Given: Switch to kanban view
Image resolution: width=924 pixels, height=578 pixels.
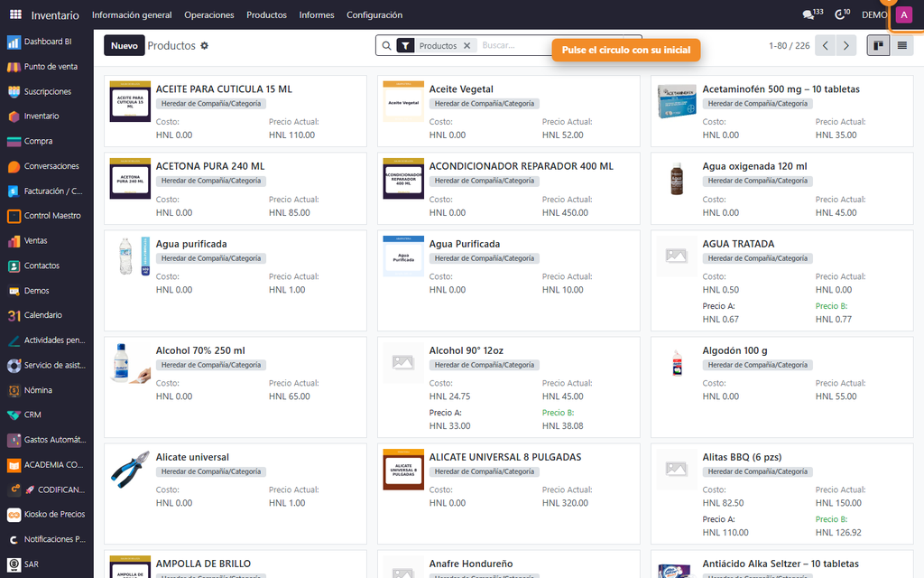Looking at the screenshot, I should coord(878,45).
